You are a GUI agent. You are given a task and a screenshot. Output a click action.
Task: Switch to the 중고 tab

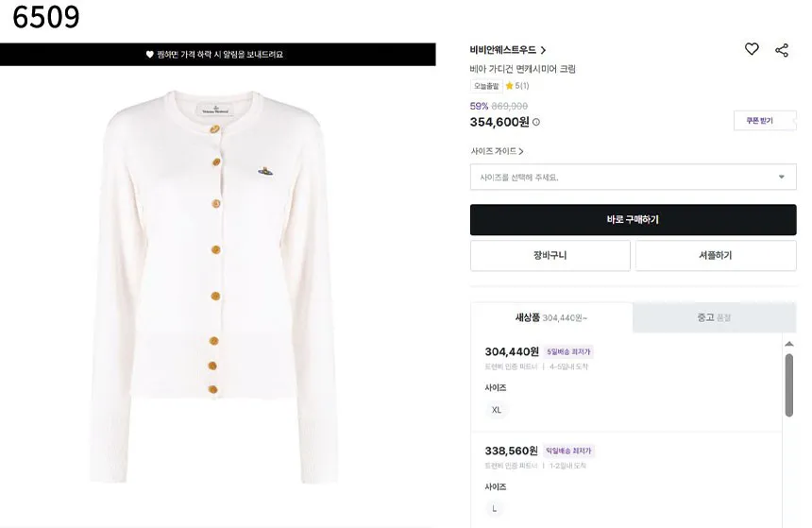click(714, 317)
